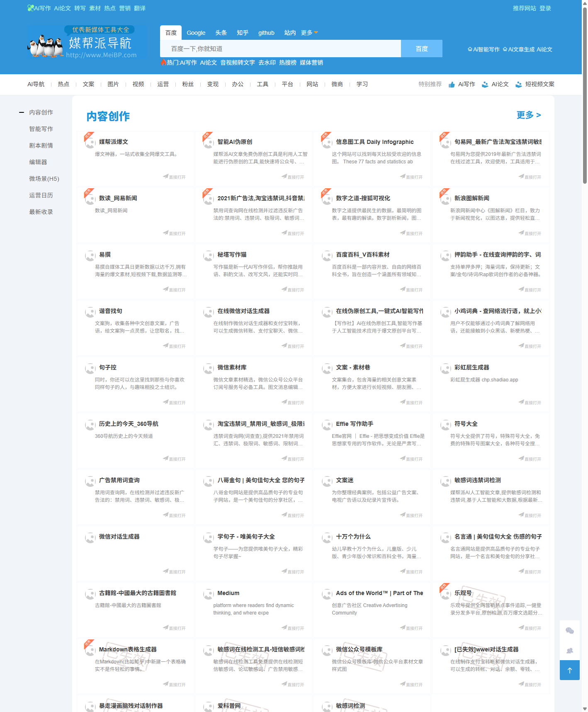Click the WeChat chat icon in floating sidebar
This screenshot has height=712, width=588.
570,631
